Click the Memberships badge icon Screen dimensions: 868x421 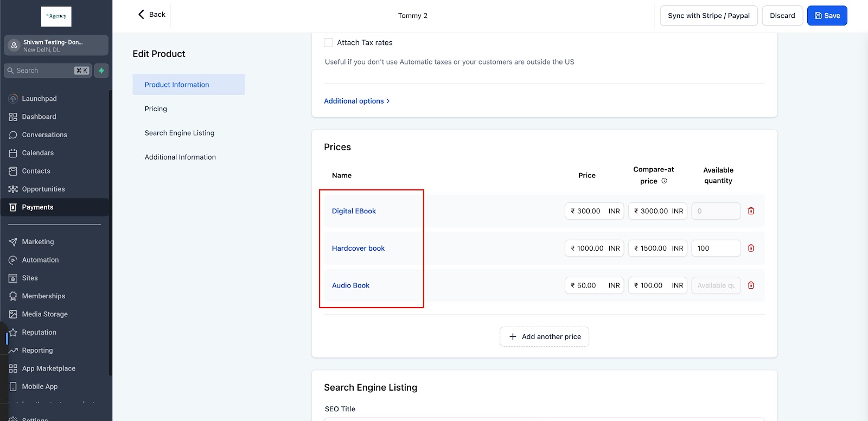13,296
